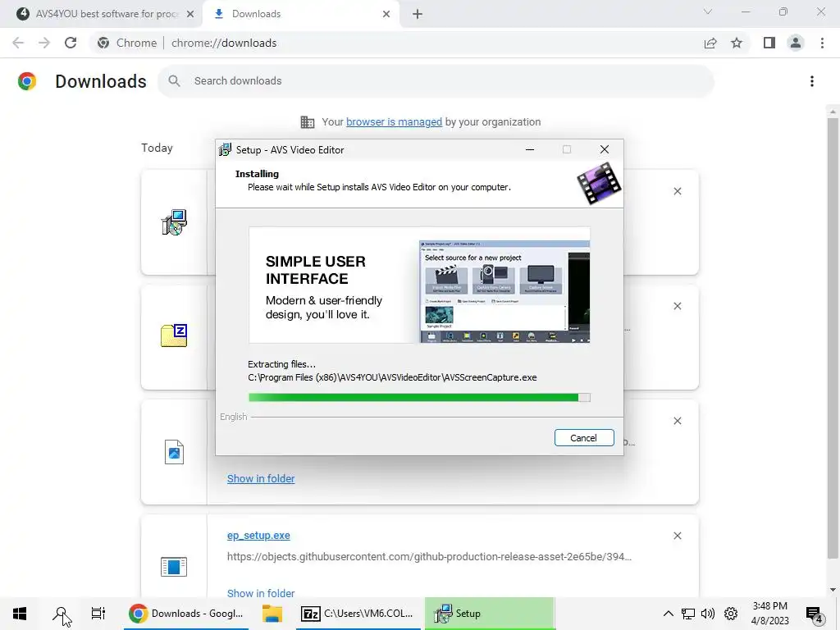Image resolution: width=840 pixels, height=630 pixels.
Task: Click the AVS Video Editor film-strip logo
Action: tap(599, 184)
